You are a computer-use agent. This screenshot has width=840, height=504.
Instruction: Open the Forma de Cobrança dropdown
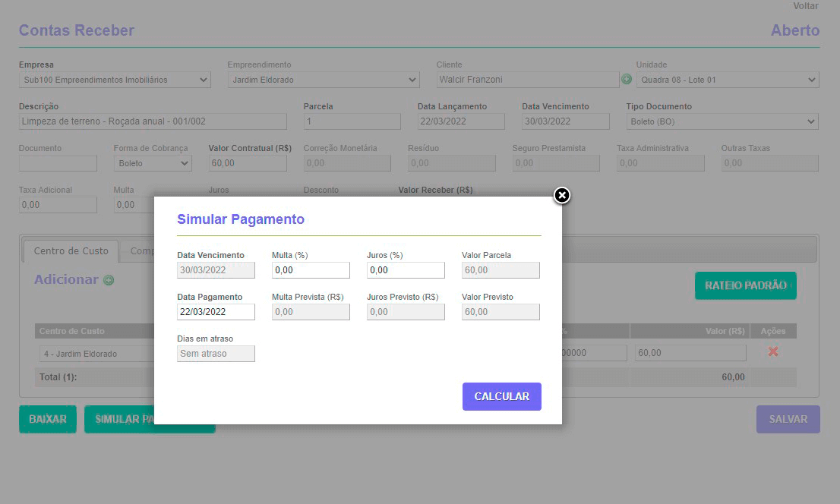pos(153,163)
